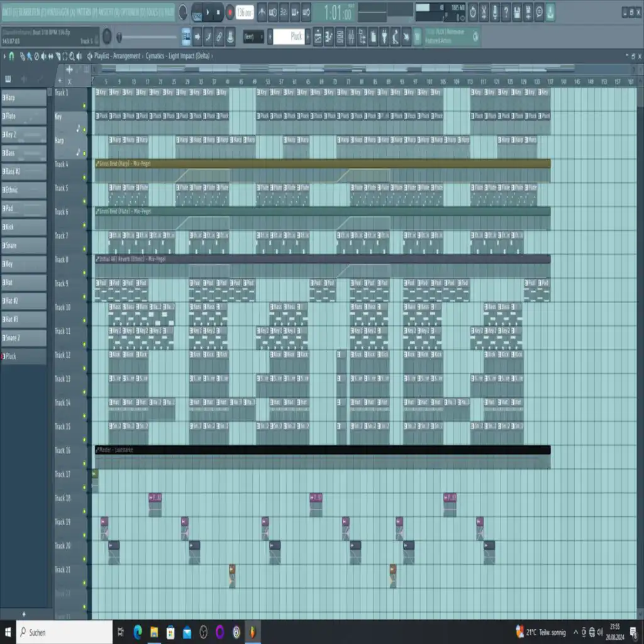644x644 pixels.
Task: Select the selection rectangle tool in playlist
Action: pos(65,56)
